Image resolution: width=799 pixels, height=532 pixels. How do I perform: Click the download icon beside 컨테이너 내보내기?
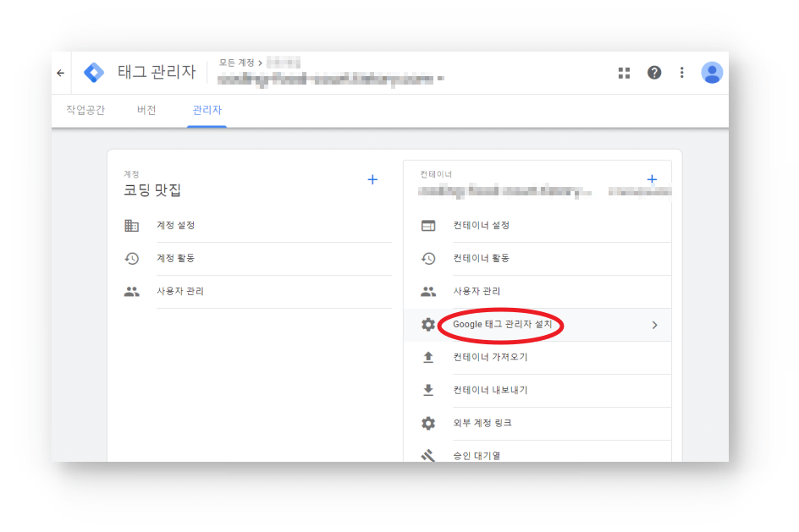click(x=428, y=390)
